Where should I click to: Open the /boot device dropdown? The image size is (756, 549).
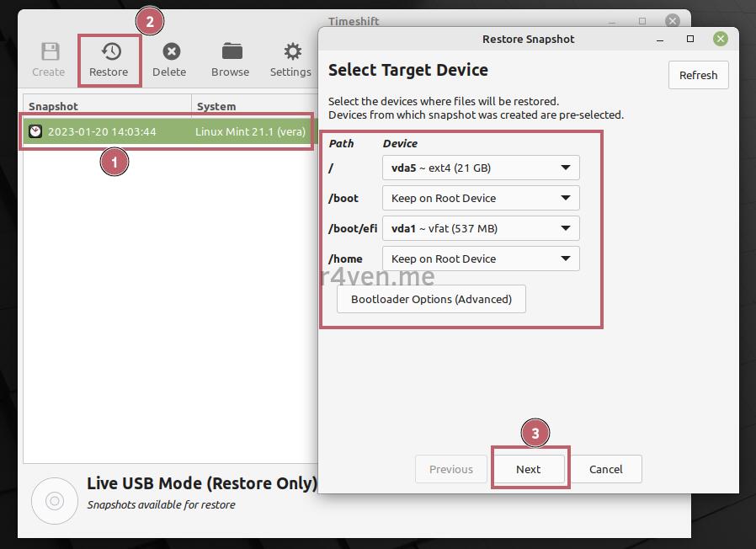click(481, 198)
